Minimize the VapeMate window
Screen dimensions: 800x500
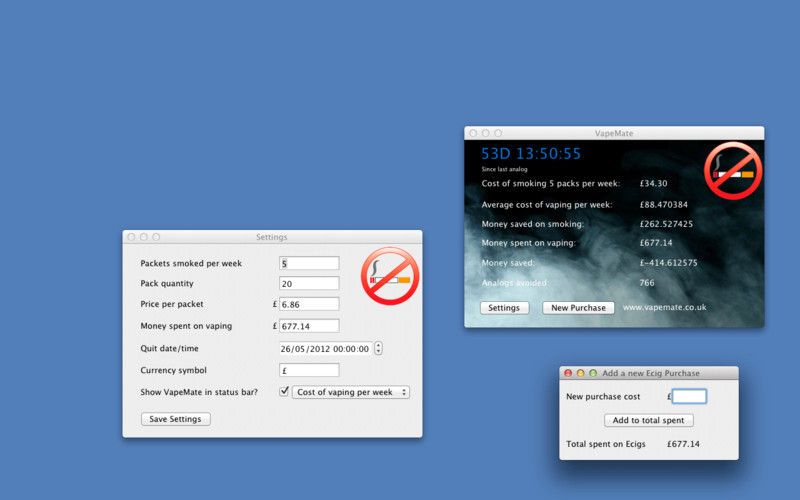click(x=486, y=133)
